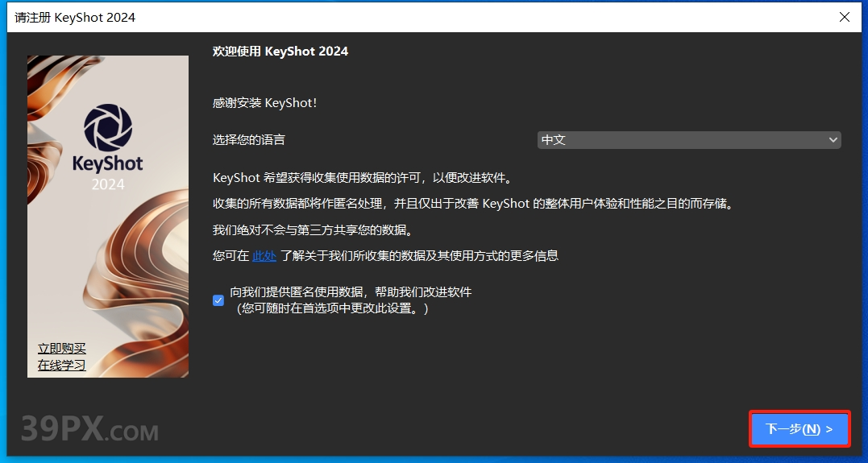The height and width of the screenshot is (463, 868).
Task: Expand the language list using the chevron arrow
Action: (833, 140)
